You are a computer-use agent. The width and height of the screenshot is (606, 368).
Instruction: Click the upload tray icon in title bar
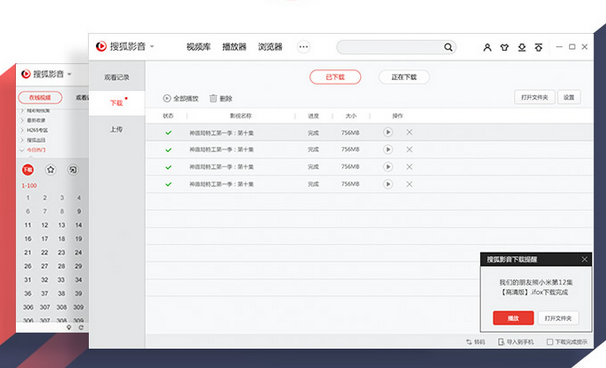tap(538, 47)
